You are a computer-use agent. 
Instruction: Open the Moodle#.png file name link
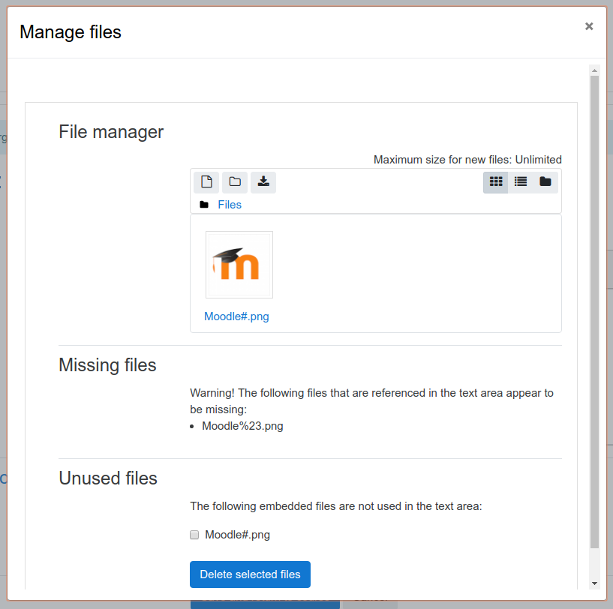(x=237, y=316)
